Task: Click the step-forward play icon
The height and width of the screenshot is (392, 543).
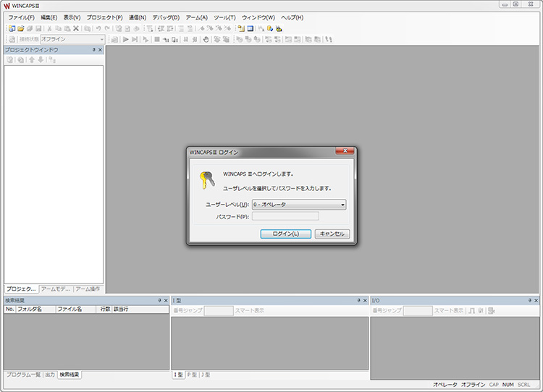Action: [135, 40]
